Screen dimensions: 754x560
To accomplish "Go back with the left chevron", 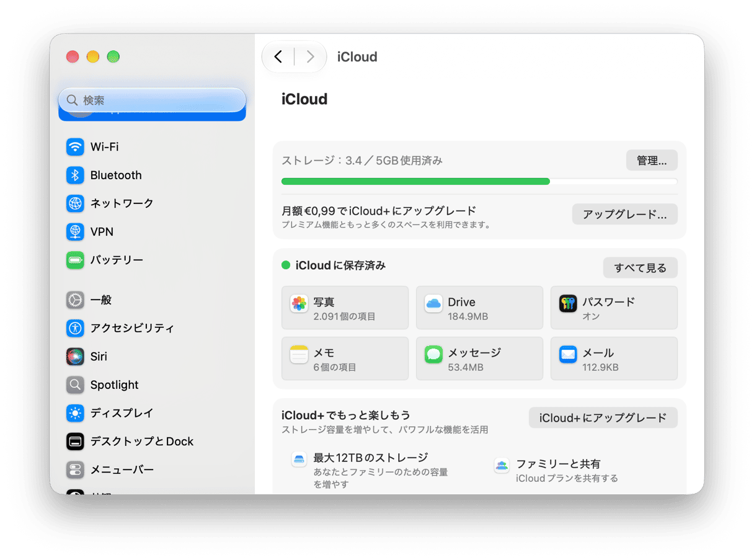I will tap(278, 57).
